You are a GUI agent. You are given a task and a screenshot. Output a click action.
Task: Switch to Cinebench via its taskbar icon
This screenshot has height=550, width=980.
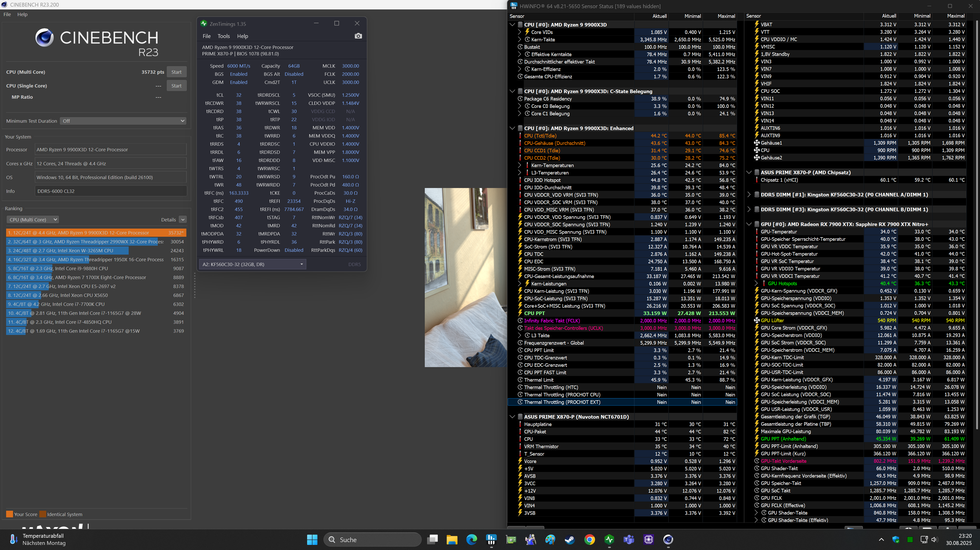[x=668, y=539]
